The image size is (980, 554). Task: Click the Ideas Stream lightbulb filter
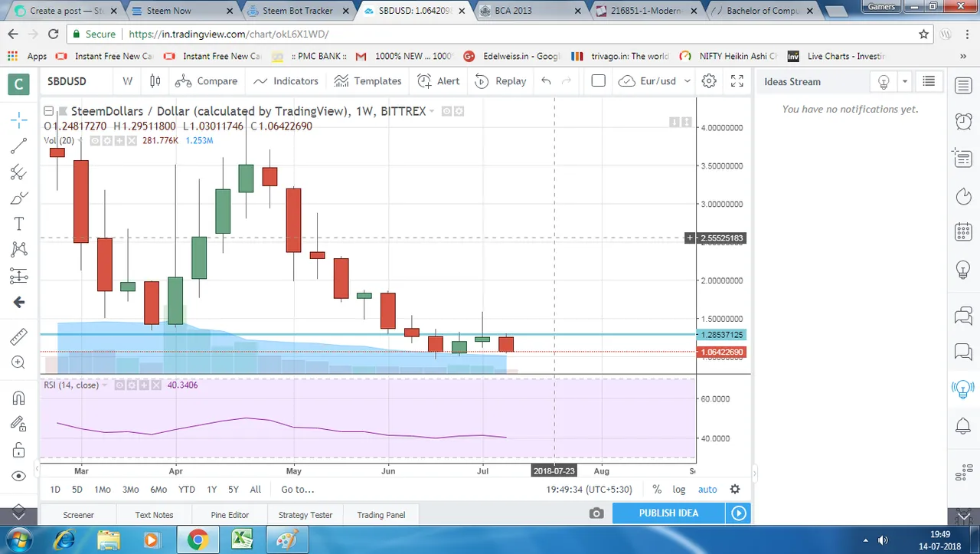tap(884, 81)
